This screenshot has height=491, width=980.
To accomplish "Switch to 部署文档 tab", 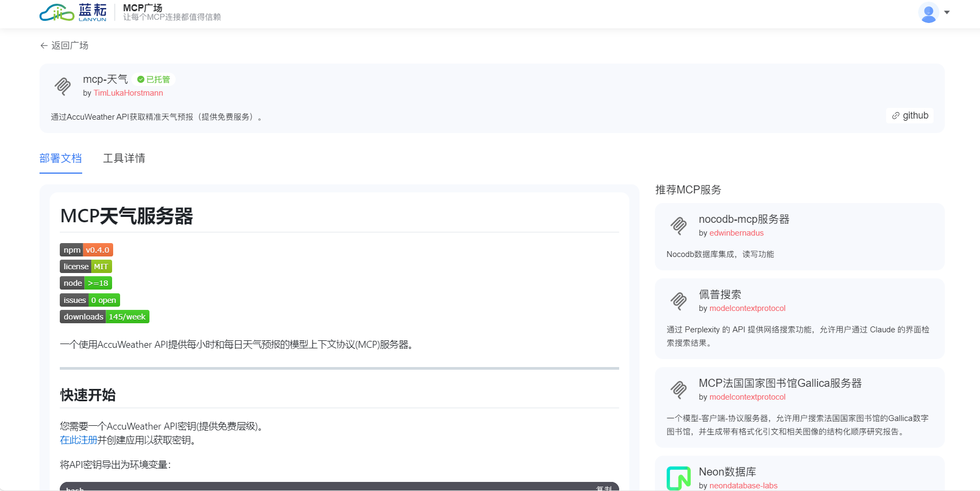I will pos(61,158).
